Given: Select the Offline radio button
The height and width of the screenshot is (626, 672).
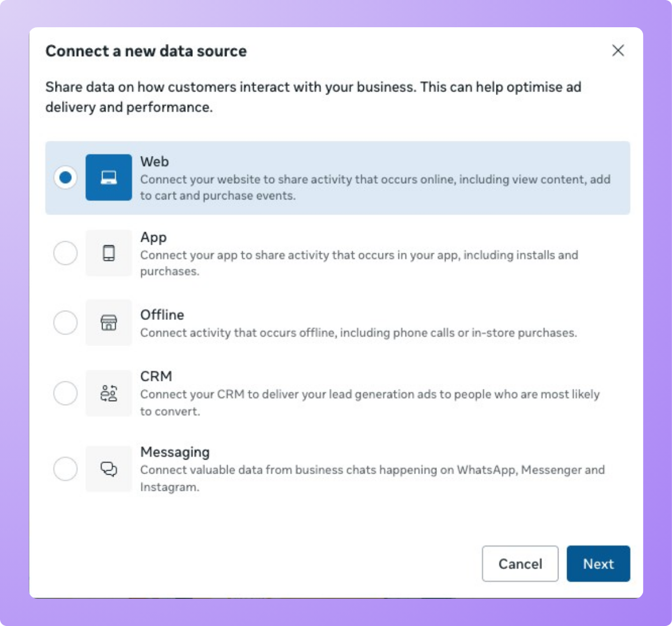Looking at the screenshot, I should point(65,323).
